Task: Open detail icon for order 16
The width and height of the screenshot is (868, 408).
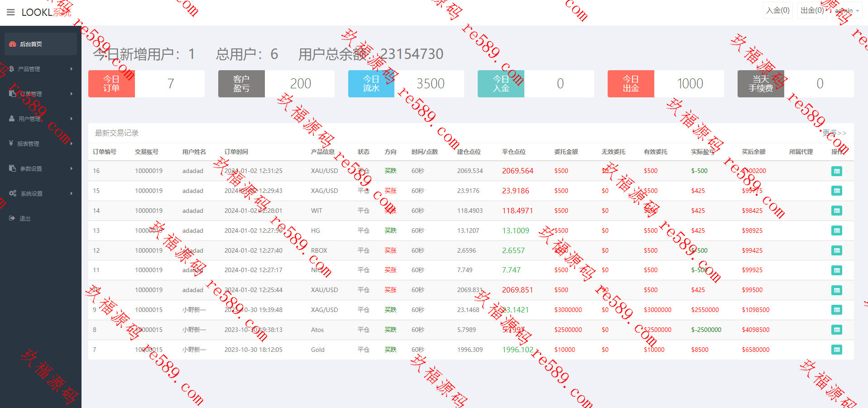Action: [837, 171]
